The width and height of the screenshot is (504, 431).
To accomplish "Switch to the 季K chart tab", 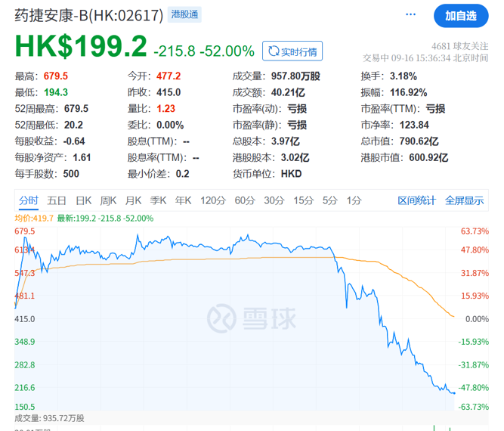I will (x=159, y=200).
